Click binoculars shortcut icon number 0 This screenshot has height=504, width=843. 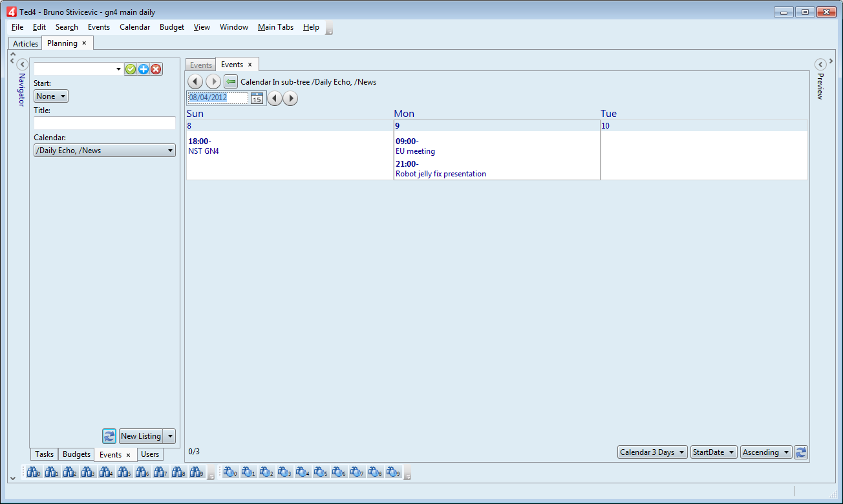[x=34, y=473]
